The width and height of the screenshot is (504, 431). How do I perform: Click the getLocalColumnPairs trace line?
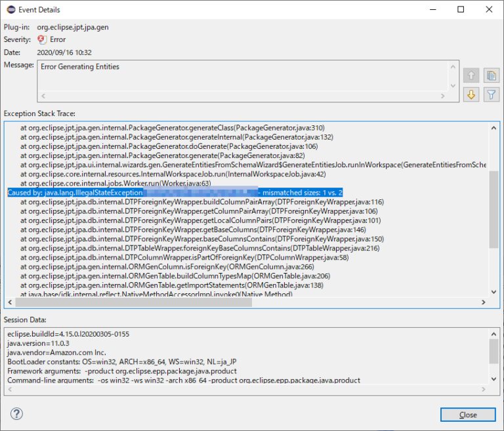[x=201, y=220]
